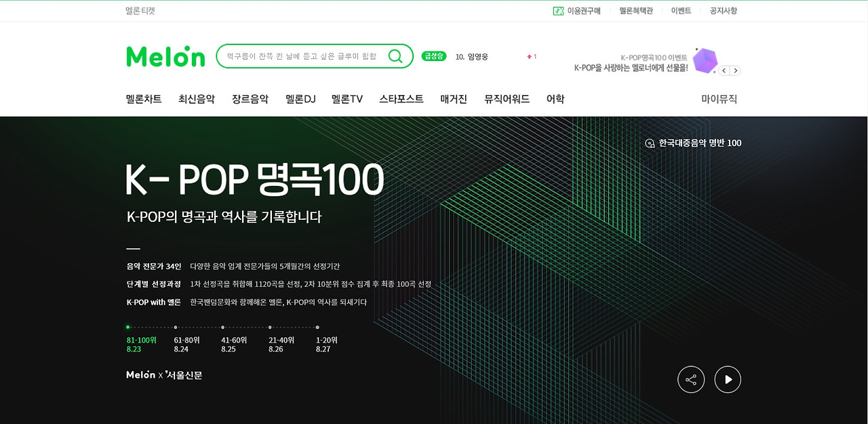Click the K-POP의 명곡과 역사를 기록합니다 subtitle

click(x=224, y=217)
